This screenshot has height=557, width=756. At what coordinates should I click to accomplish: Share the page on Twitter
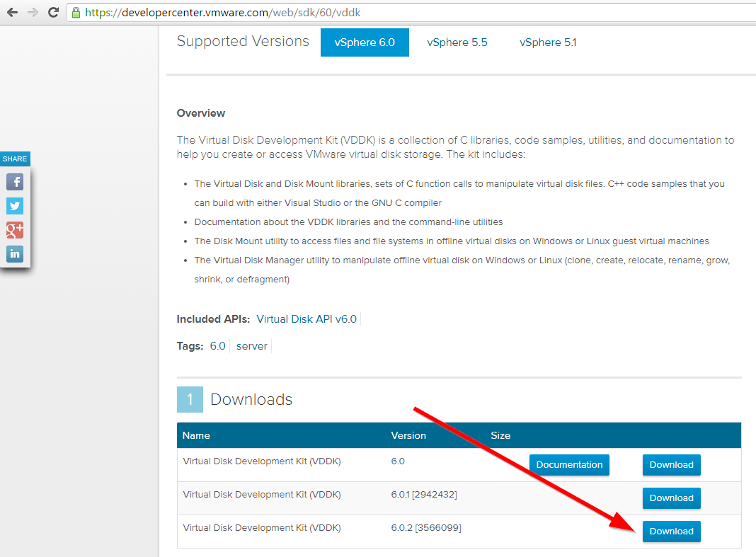tap(15, 206)
